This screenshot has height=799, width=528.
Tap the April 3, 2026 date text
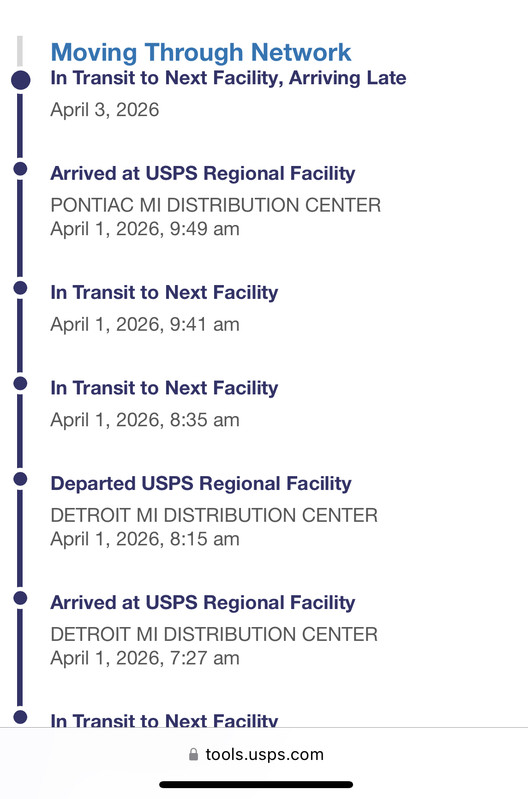tap(104, 110)
